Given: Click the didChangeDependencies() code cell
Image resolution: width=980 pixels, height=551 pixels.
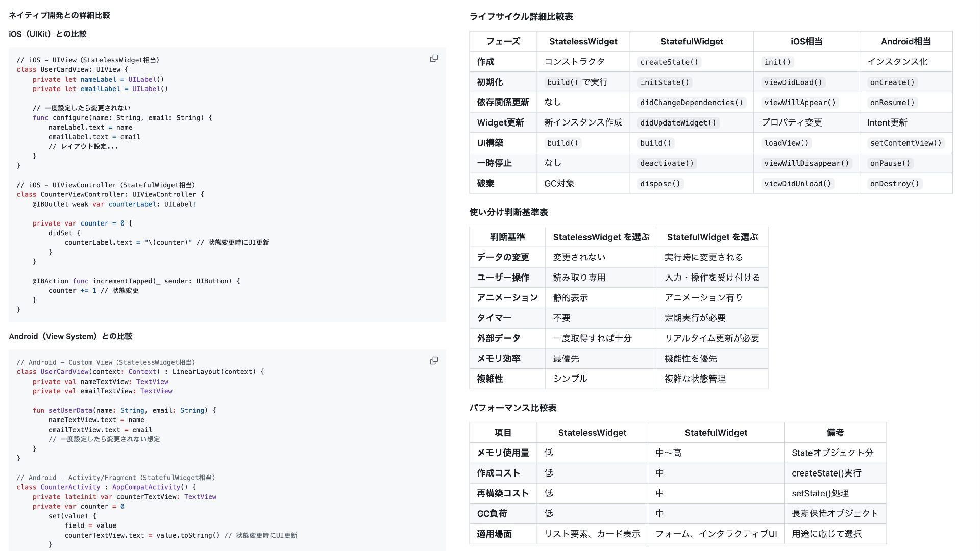Looking at the screenshot, I should click(x=691, y=103).
